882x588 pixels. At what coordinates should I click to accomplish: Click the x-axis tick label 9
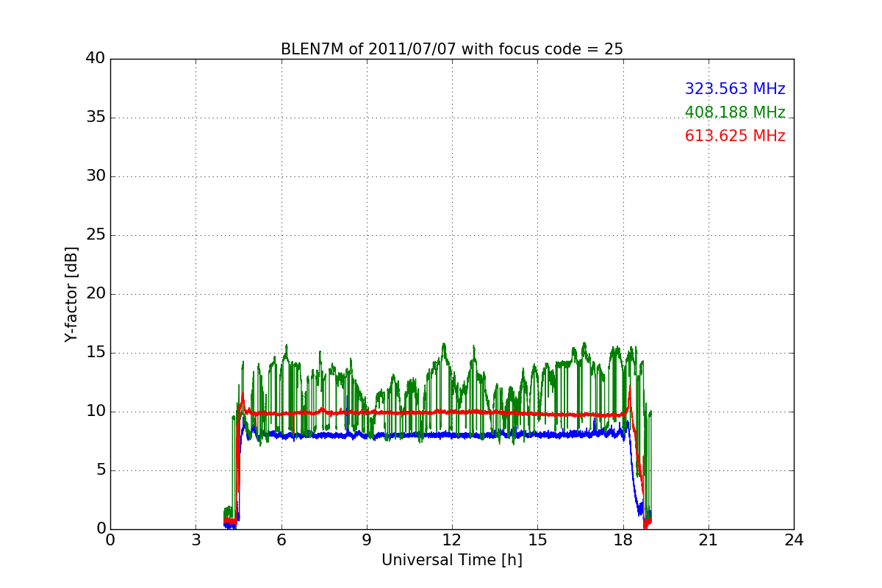tap(367, 540)
